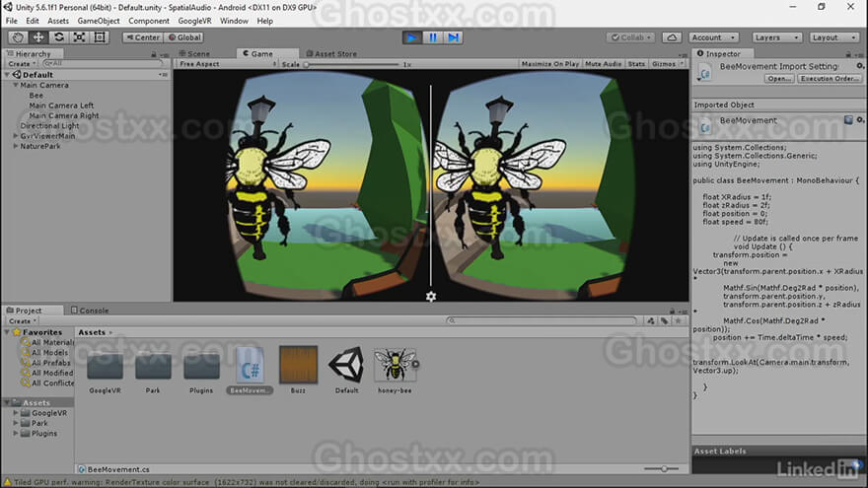The image size is (868, 488).
Task: Toggle Center pivot mode
Action: pyautogui.click(x=143, y=37)
